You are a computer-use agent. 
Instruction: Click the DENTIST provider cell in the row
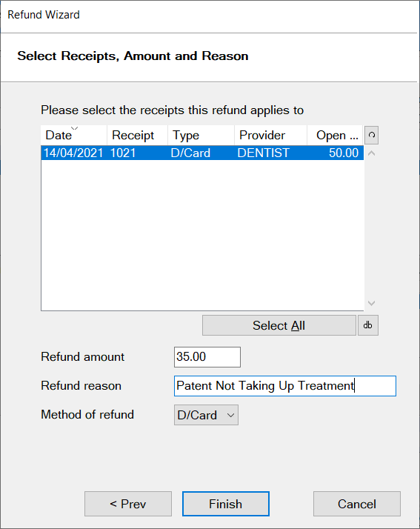click(264, 153)
